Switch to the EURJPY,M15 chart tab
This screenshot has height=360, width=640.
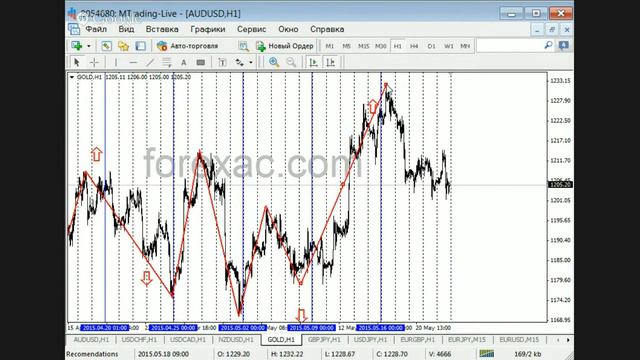coord(467,340)
